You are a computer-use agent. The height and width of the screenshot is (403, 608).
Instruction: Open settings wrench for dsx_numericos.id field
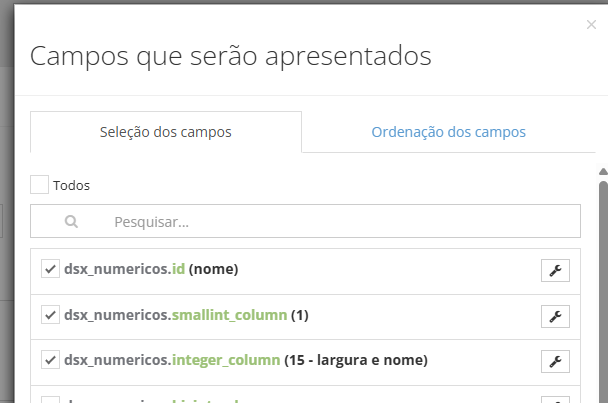click(x=555, y=271)
